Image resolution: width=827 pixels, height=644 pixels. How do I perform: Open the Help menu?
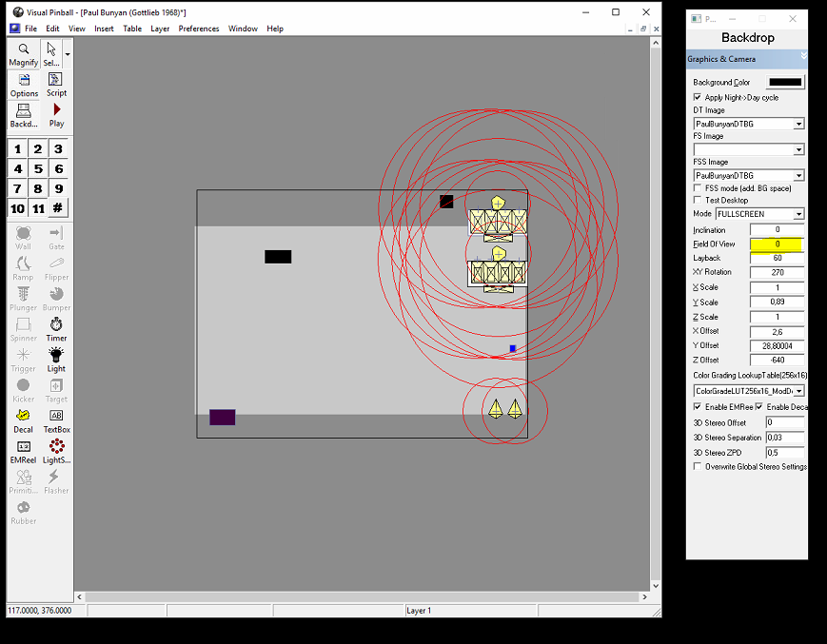coord(275,29)
